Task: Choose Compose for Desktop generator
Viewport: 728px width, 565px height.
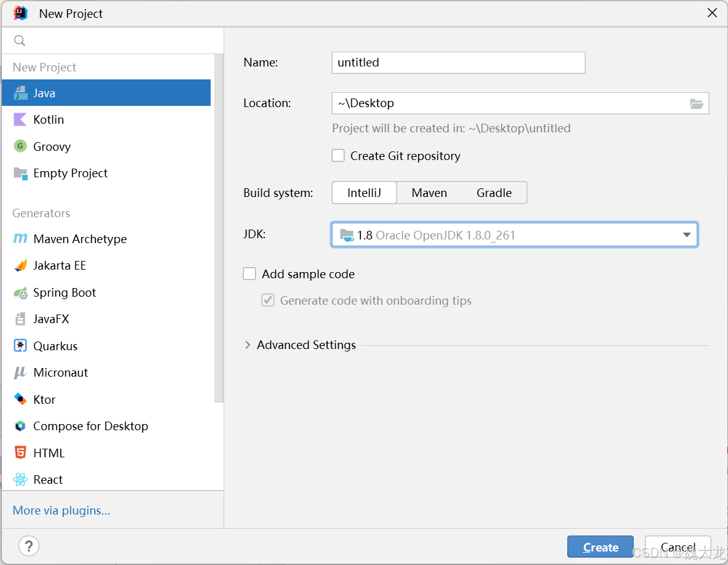Action: pyautogui.click(x=107, y=426)
